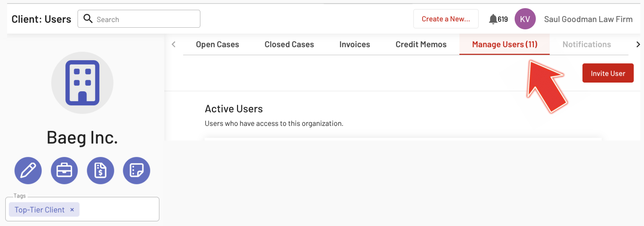Switch to the Closed Cases tab
The height and width of the screenshot is (226, 644).
[289, 44]
